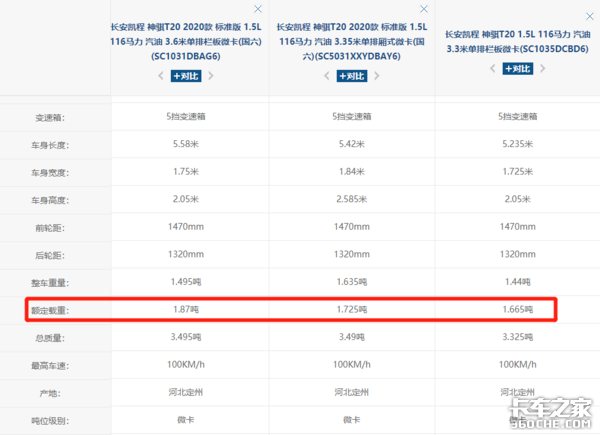The image size is (600, 435).
Task: Click the 1.87吨 rated load value
Action: [x=186, y=309]
